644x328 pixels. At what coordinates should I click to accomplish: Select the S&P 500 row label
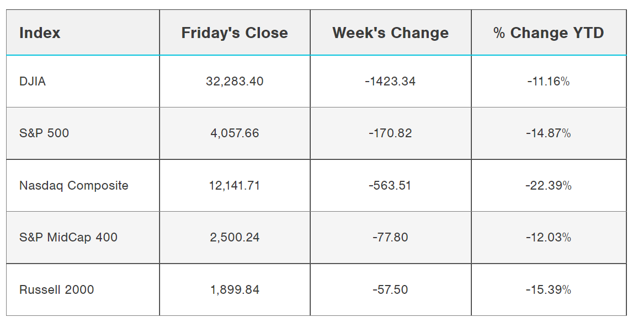pyautogui.click(x=44, y=133)
